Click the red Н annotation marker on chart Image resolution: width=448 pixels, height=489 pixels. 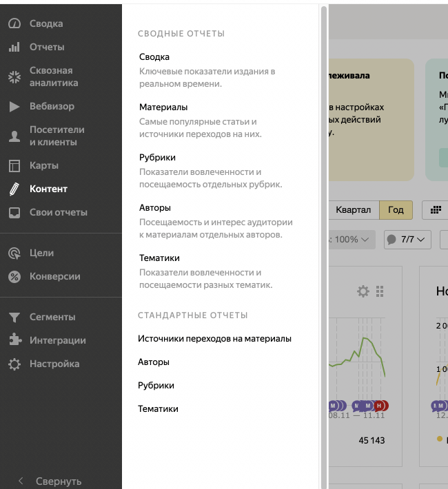coord(379,406)
